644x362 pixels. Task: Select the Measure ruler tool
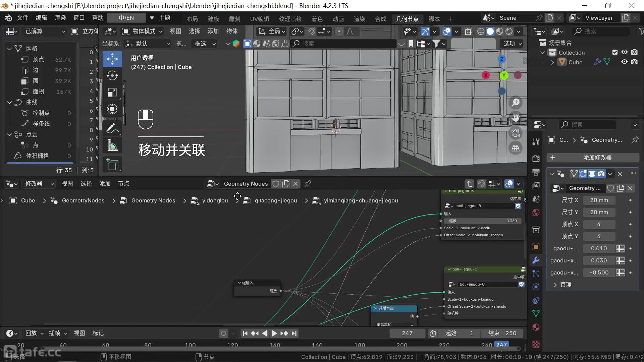click(112, 145)
